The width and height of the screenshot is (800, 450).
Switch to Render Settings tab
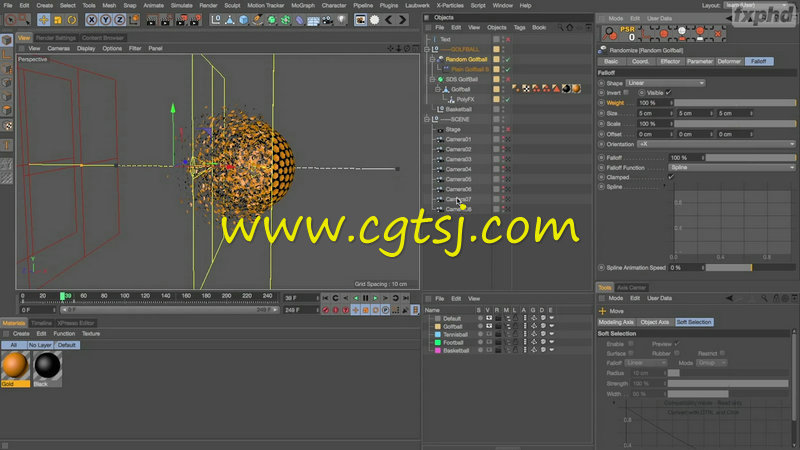tap(56, 38)
